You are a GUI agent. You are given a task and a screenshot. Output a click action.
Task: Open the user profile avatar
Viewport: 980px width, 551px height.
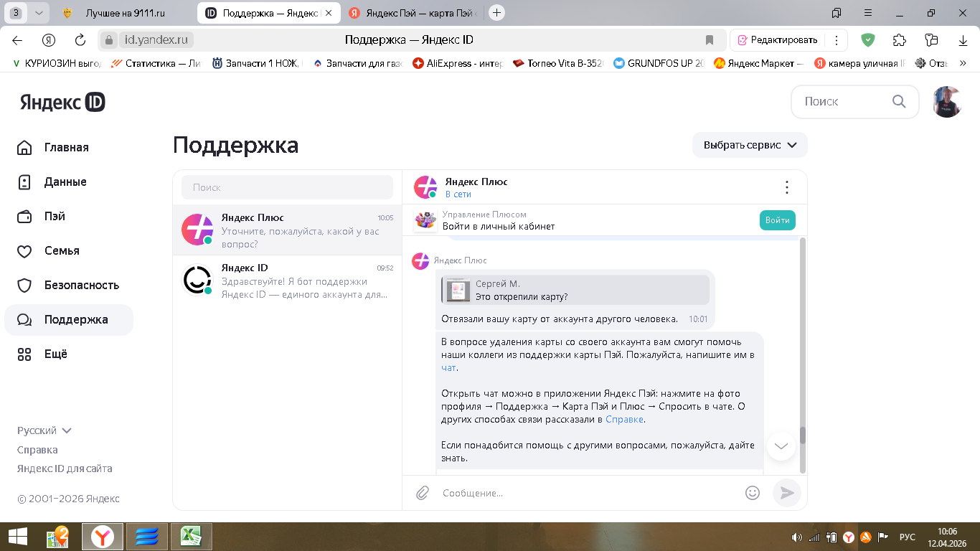947,102
